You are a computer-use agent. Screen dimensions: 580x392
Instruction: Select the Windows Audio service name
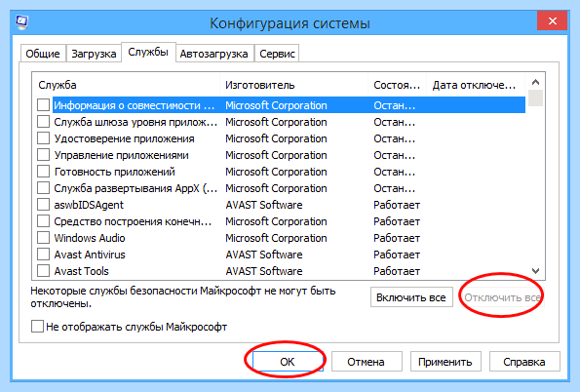click(x=90, y=238)
